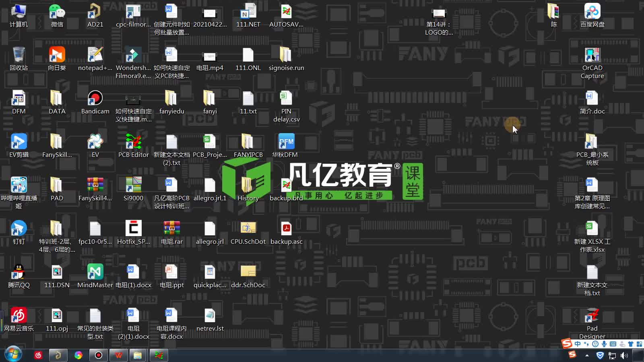Select the 电阻.ppt file

[x=171, y=276]
